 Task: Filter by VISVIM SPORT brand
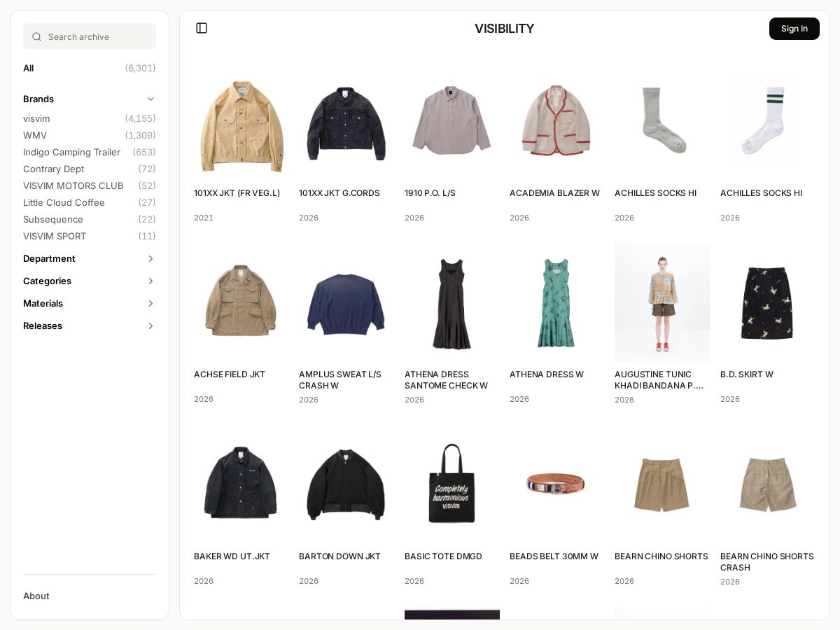point(90,236)
